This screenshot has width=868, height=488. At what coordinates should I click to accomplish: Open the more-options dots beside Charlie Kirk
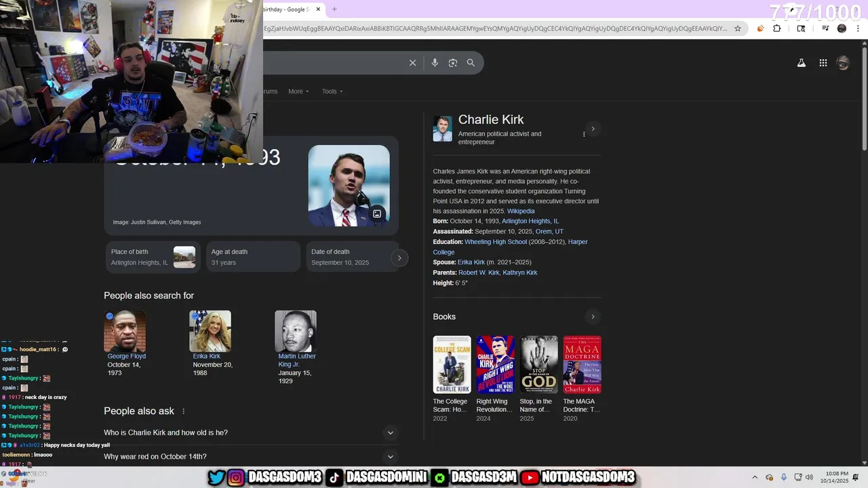pyautogui.click(x=584, y=134)
